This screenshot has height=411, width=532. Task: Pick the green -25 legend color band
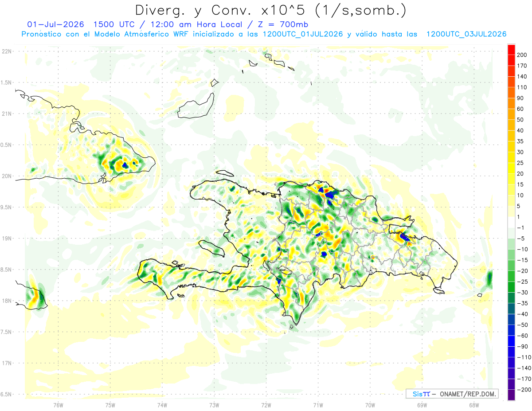pyautogui.click(x=511, y=287)
